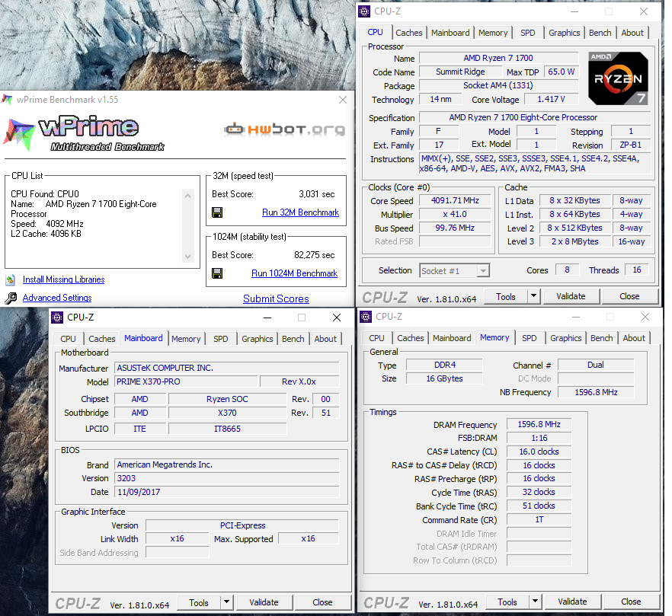The height and width of the screenshot is (616, 672).
Task: Open Memory tab in Mainboard window
Action: pyautogui.click(x=186, y=338)
